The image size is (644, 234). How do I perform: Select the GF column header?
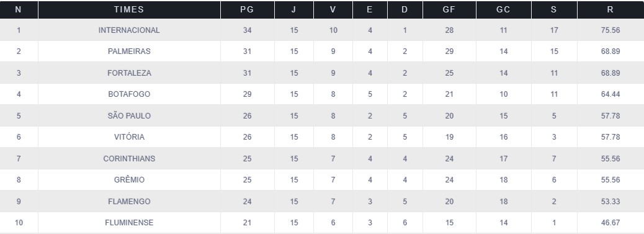449,10
